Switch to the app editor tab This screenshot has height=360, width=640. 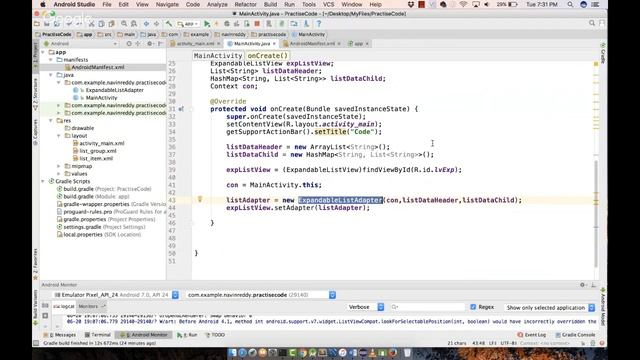point(358,44)
